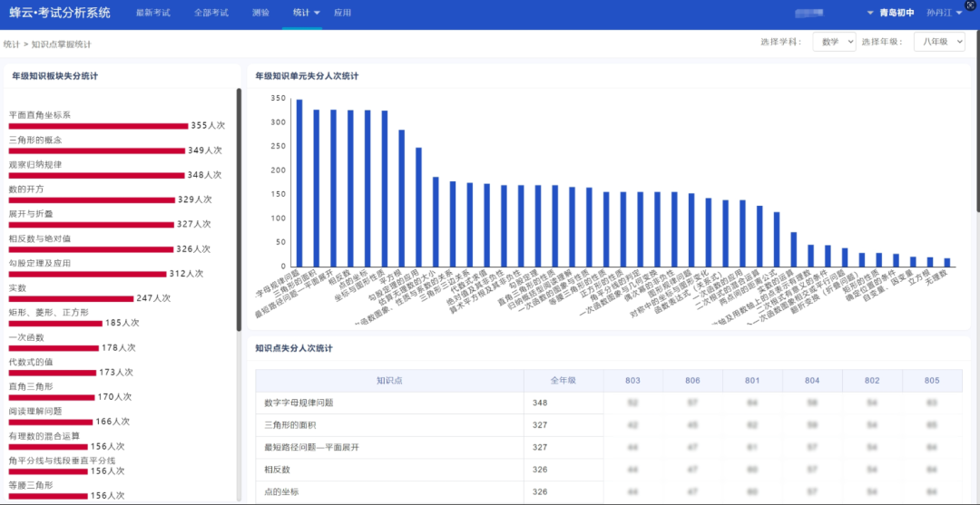Select the 矩形、菱形、正方形 label
Screen dimensions: 980x505
(49, 312)
